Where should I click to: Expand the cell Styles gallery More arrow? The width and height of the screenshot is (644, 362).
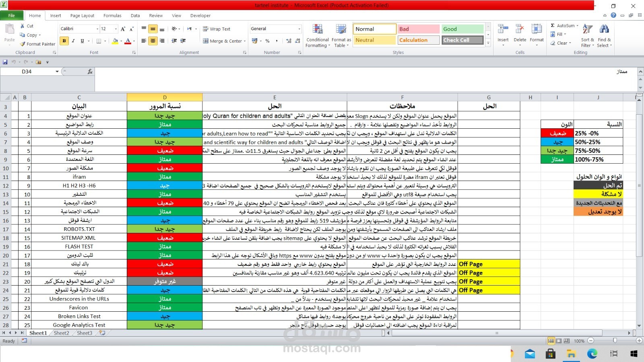488,43
